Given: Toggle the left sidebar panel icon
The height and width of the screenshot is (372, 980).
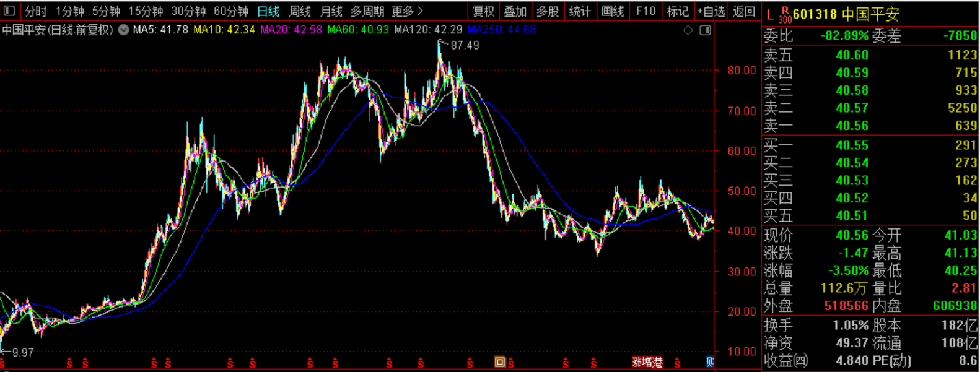Looking at the screenshot, I should (x=9, y=11).
